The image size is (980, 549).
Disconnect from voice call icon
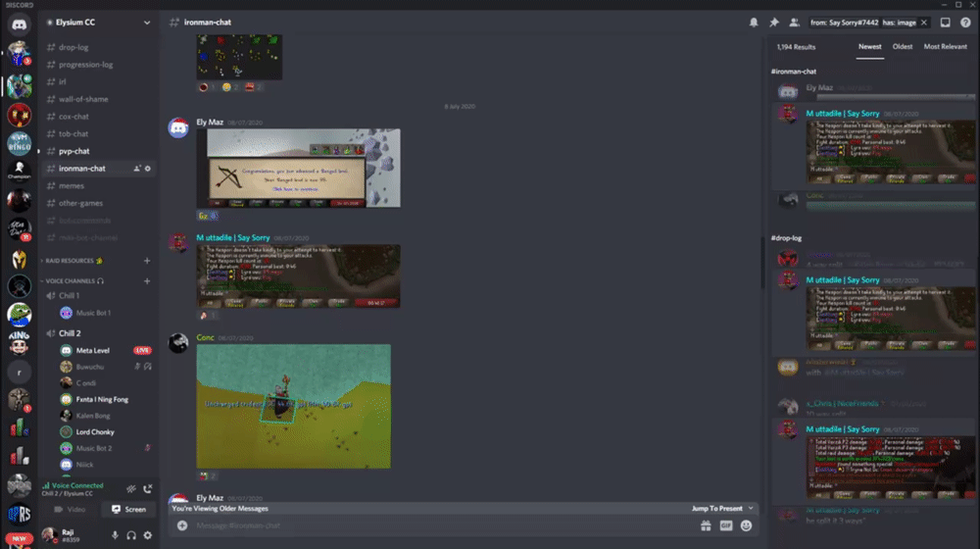[148, 489]
